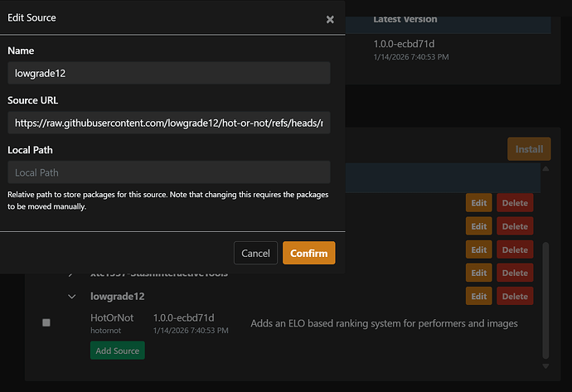Tick the HotOrNot package checkbox
Viewport: 572px width, 392px height.
tap(46, 322)
